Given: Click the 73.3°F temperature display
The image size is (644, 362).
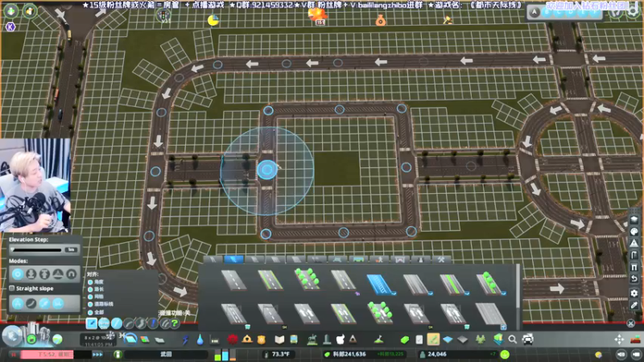Looking at the screenshot, I should pos(280,354).
